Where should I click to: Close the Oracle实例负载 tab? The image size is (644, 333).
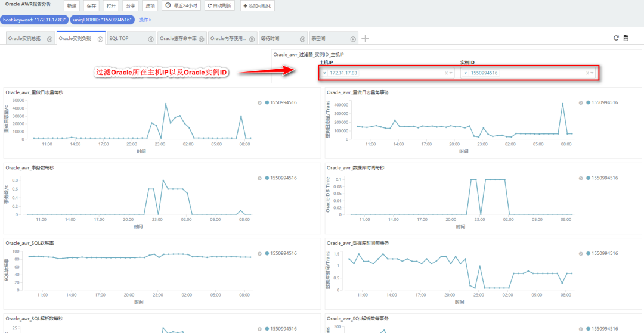click(100, 39)
